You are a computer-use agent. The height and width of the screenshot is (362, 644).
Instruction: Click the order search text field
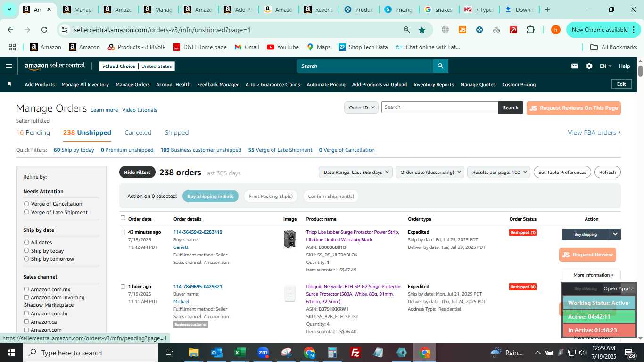click(439, 107)
